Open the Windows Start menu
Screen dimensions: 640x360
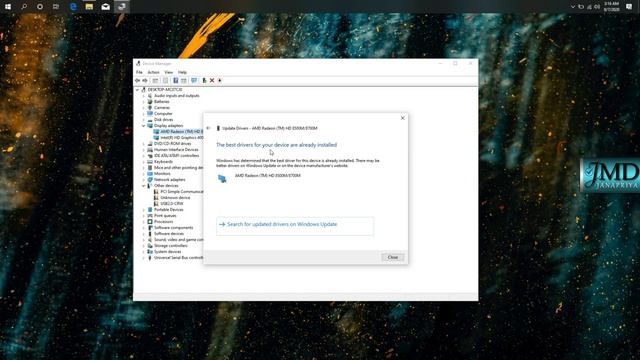click(8, 7)
